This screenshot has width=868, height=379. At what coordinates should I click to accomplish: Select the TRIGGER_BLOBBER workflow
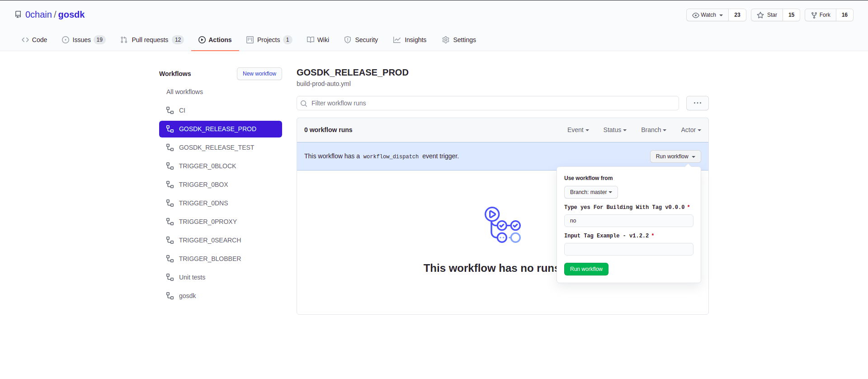point(221,259)
